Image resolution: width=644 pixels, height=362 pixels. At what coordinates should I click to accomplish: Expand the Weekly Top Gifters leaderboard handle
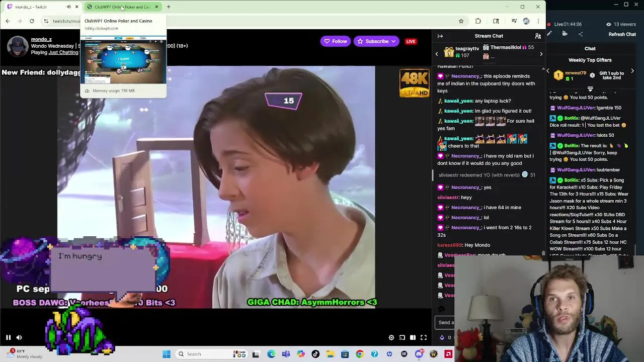(590, 88)
